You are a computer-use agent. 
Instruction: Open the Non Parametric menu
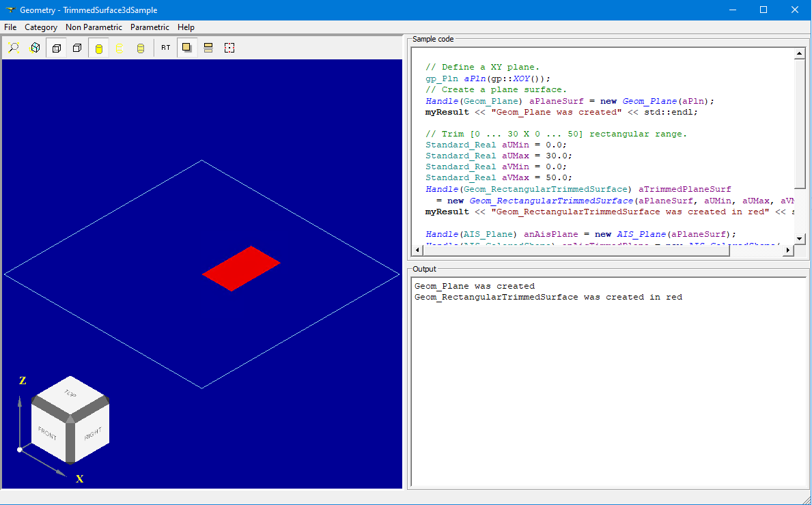coord(94,27)
